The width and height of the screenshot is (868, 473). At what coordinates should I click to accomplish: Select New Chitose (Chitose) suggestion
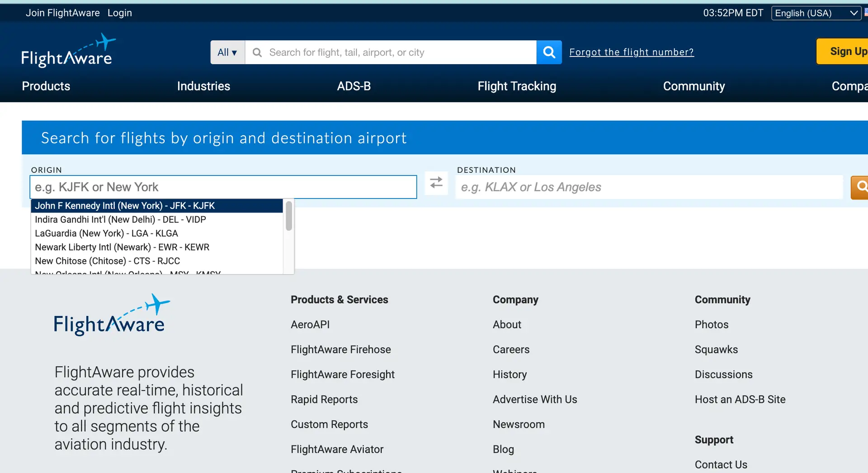click(x=157, y=261)
